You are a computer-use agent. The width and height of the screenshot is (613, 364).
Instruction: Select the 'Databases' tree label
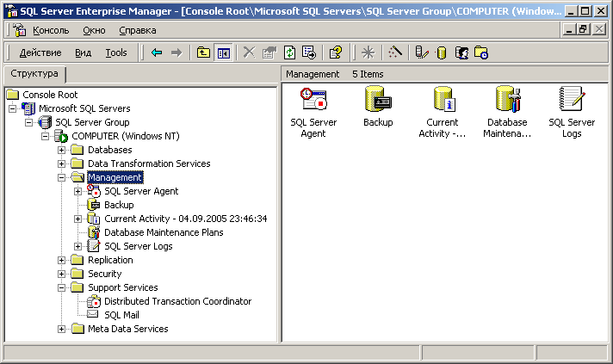[x=110, y=150]
